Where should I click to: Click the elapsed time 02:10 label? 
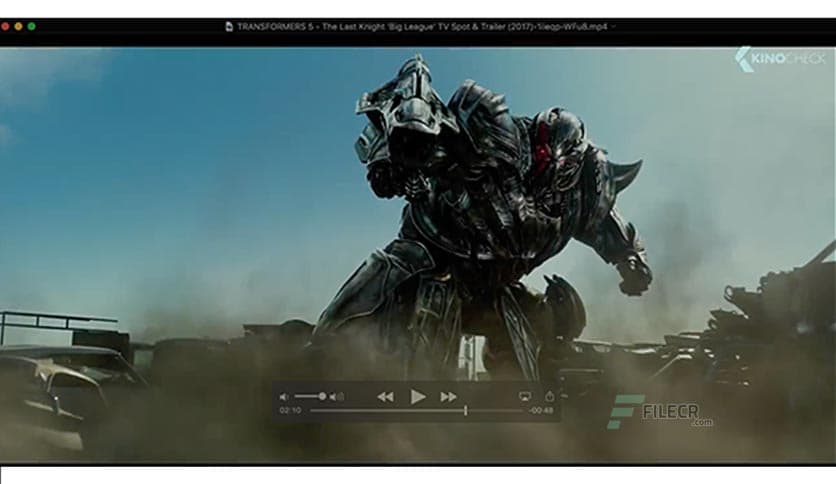(290, 410)
